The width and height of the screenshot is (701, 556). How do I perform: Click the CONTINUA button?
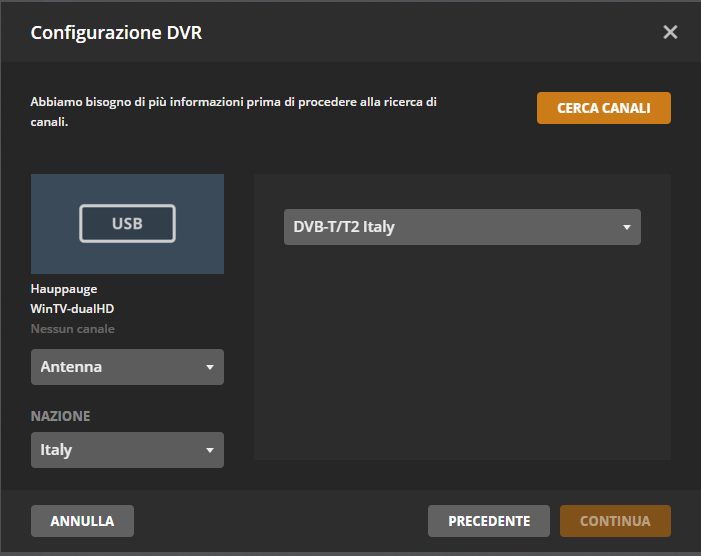pyautogui.click(x=615, y=521)
